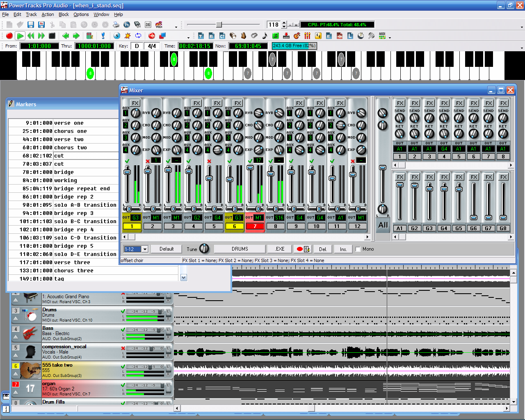Click the Del. button in Mixer
Viewport: 525px width, 420px height.
coord(323,249)
